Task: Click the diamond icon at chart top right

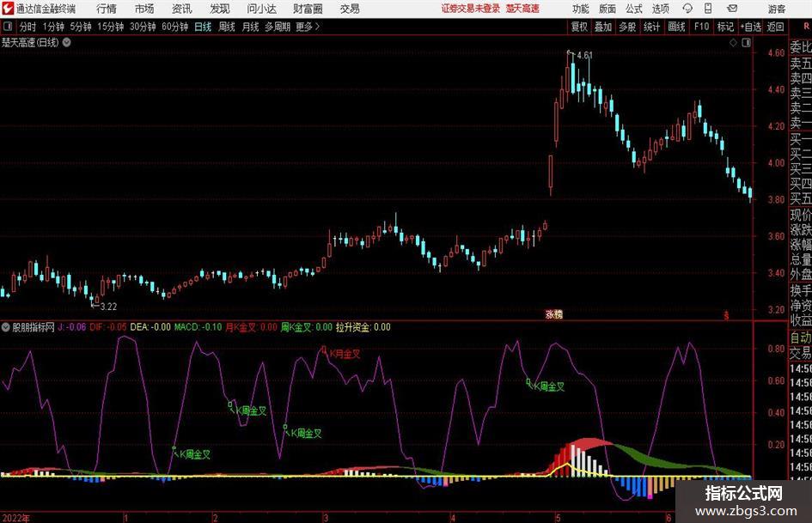Action: (x=733, y=43)
